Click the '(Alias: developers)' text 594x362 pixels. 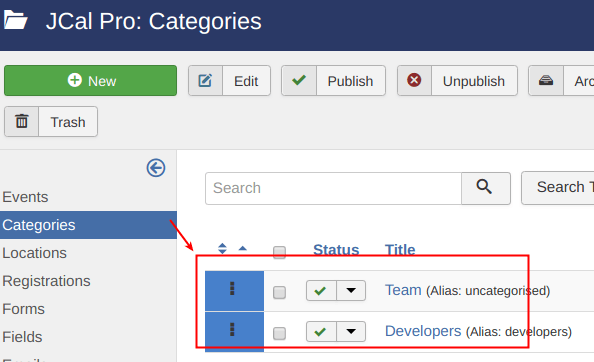(519, 332)
